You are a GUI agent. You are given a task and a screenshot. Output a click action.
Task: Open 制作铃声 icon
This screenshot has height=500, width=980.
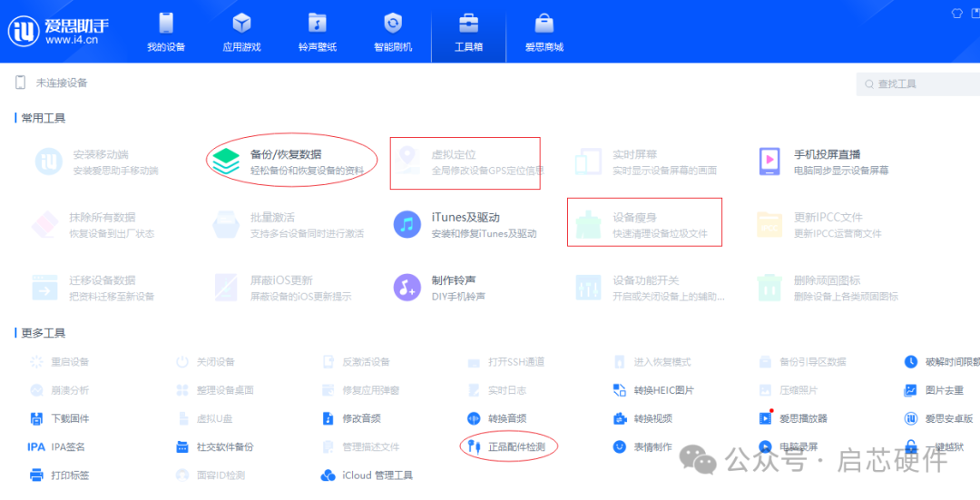coord(407,287)
